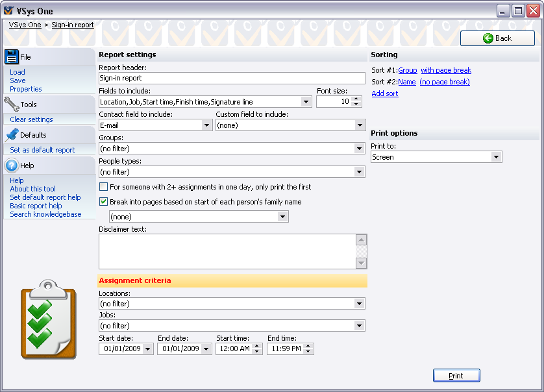Open the Help link in sidebar
544x392 pixels.
coord(17,180)
